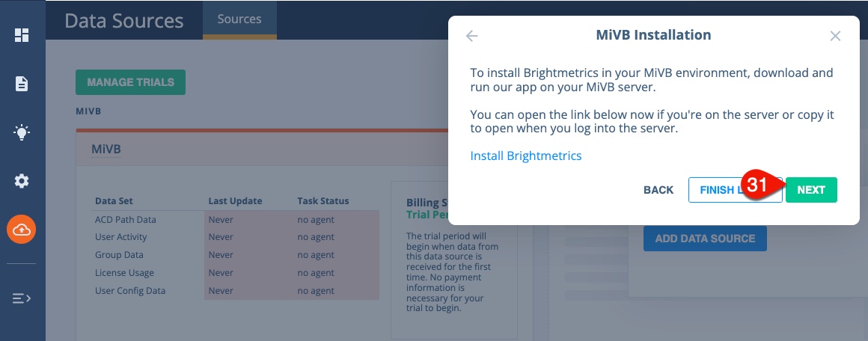Click 'Never' in the User Config Data row

pyautogui.click(x=221, y=291)
